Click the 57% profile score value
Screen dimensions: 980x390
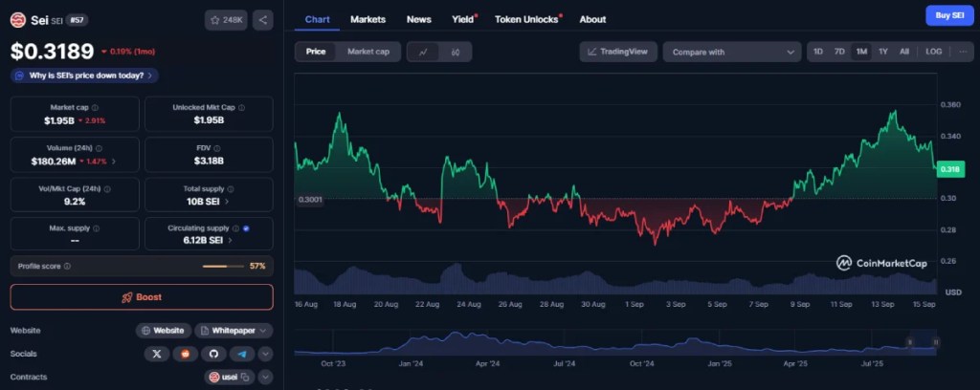click(257, 266)
